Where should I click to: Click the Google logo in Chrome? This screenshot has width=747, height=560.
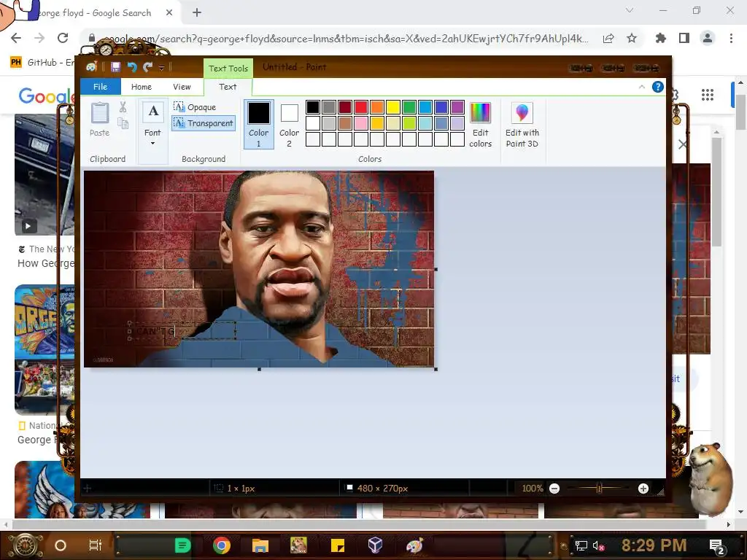click(47, 96)
